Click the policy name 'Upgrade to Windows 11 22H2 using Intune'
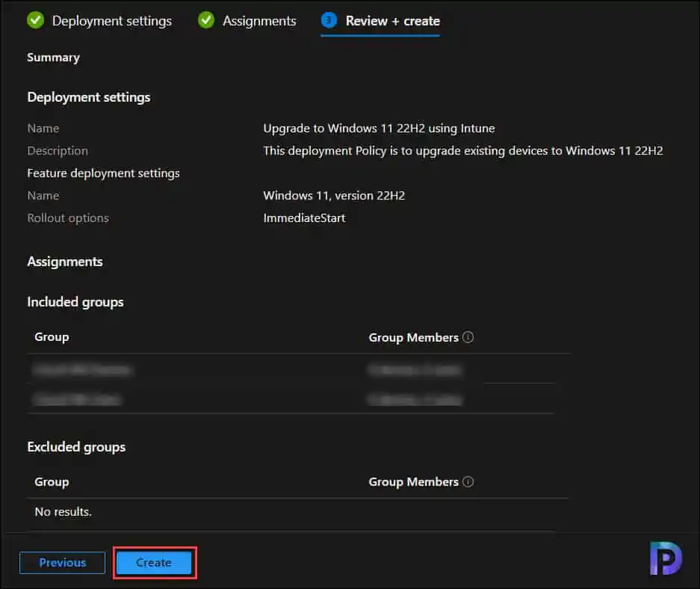 coord(379,129)
